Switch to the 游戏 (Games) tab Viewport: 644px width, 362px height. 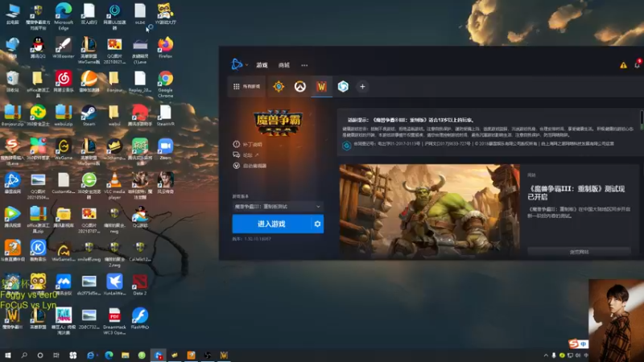click(x=262, y=65)
